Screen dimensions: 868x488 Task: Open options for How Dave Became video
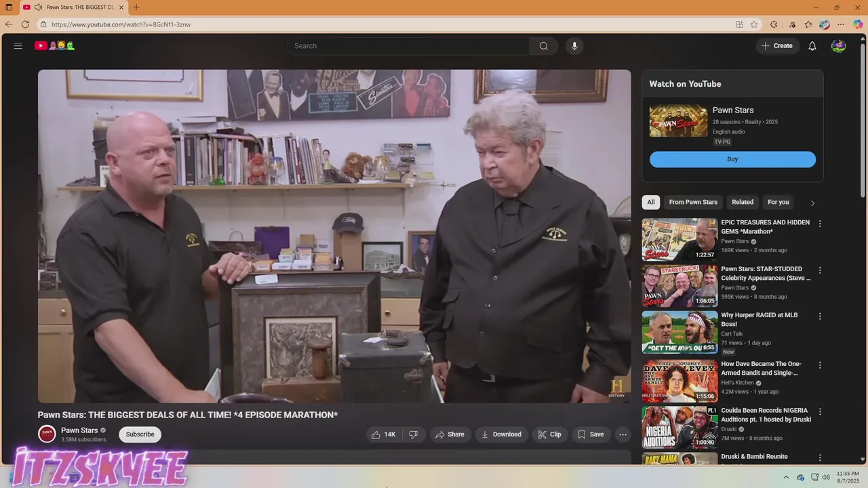820,365
